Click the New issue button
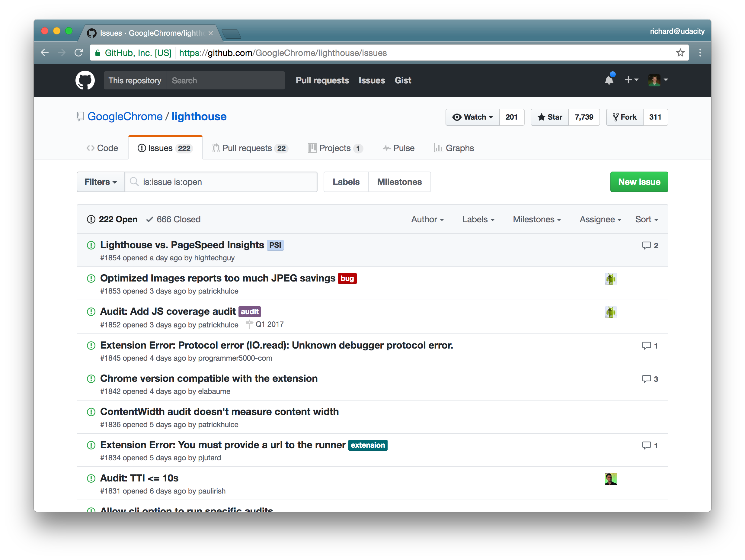 [x=638, y=182]
